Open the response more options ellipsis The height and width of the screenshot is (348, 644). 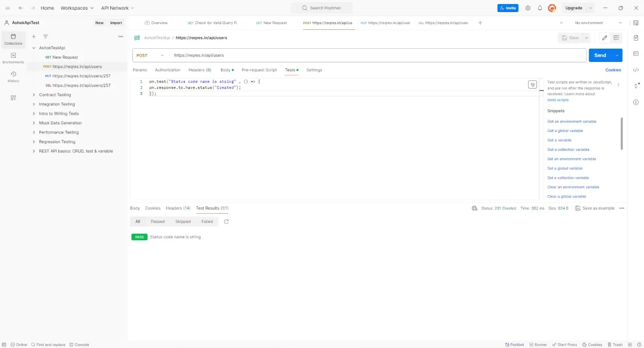pos(622,208)
